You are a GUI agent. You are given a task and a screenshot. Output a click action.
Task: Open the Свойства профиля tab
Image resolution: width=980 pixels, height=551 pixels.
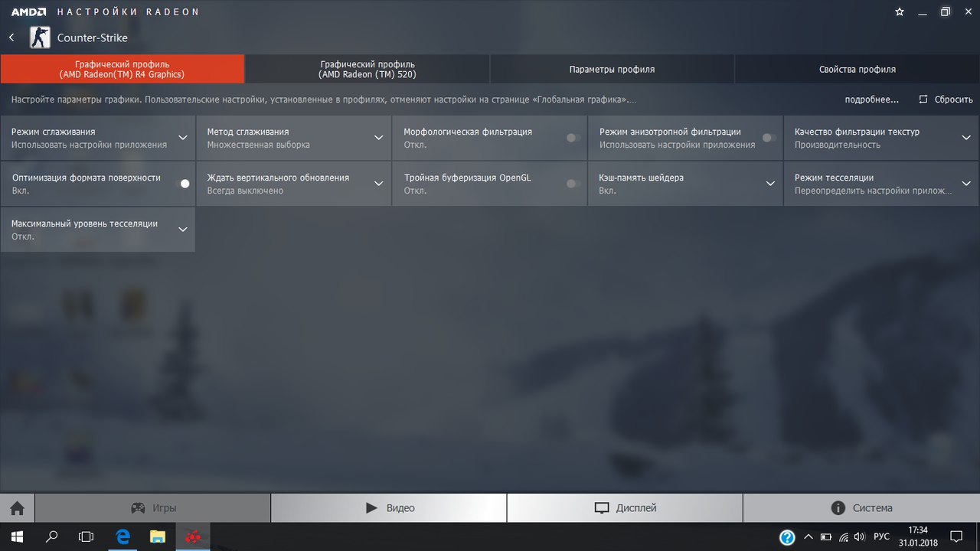(x=857, y=69)
